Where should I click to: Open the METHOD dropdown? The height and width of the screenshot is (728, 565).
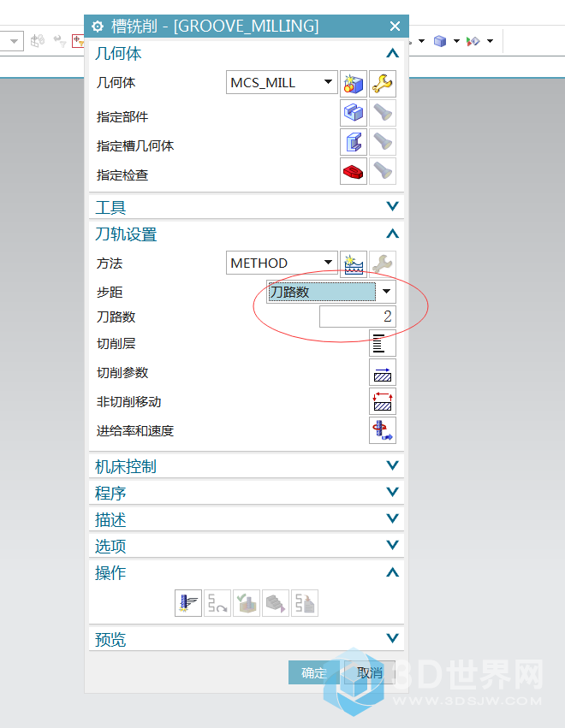tap(282, 263)
